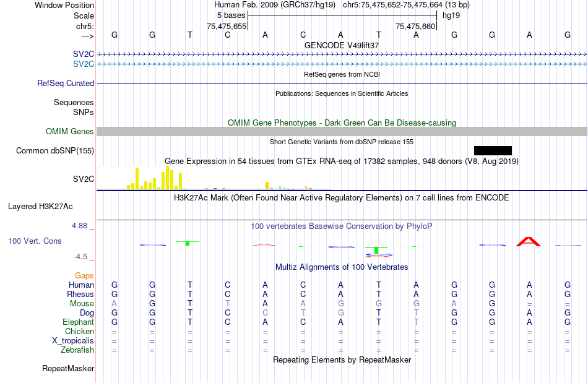588x383 pixels.
Task: Click the Elephant alignment row label
Action: click(78, 322)
